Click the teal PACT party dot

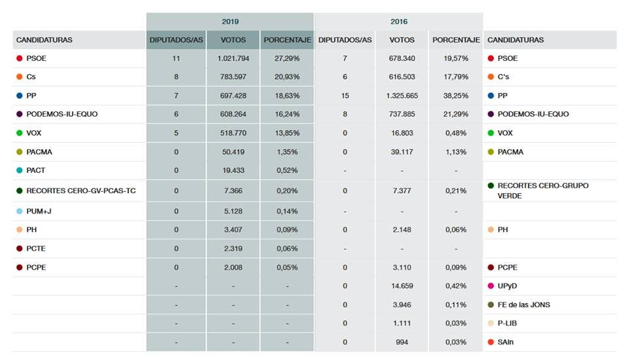pyautogui.click(x=20, y=170)
